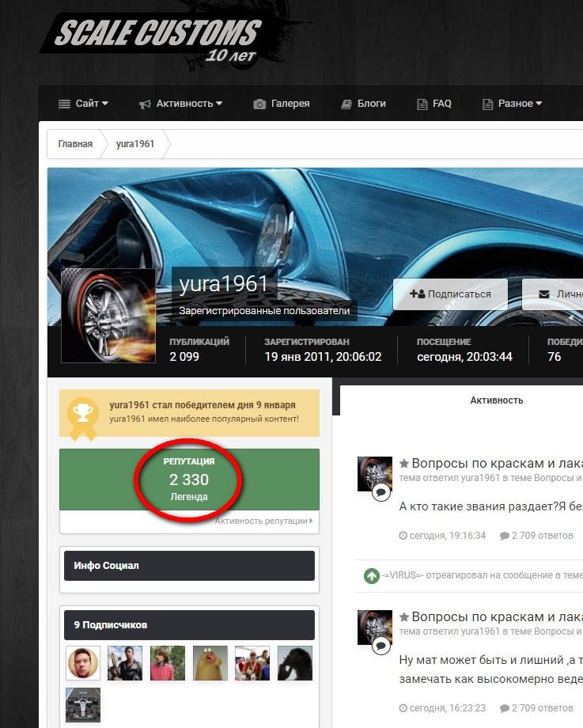Click the Главная breadcrumb link
This screenshot has height=728, width=583.
pyautogui.click(x=75, y=144)
